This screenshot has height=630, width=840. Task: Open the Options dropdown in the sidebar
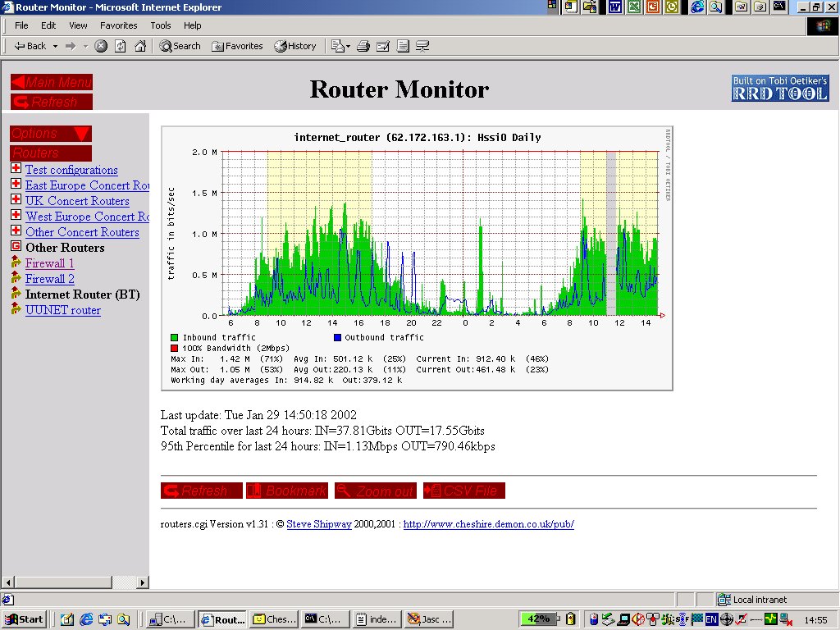point(49,133)
